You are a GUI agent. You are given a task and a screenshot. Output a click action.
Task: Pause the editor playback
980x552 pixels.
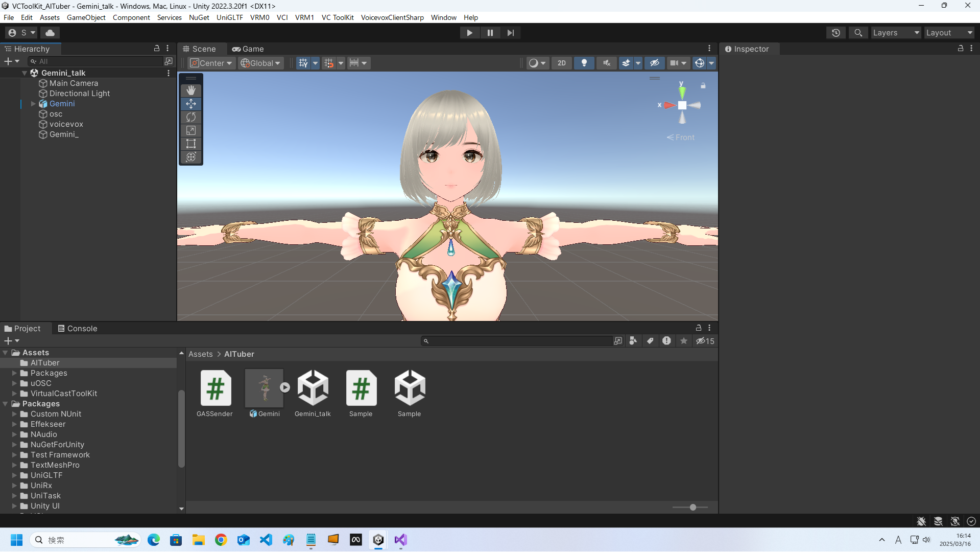click(x=490, y=33)
